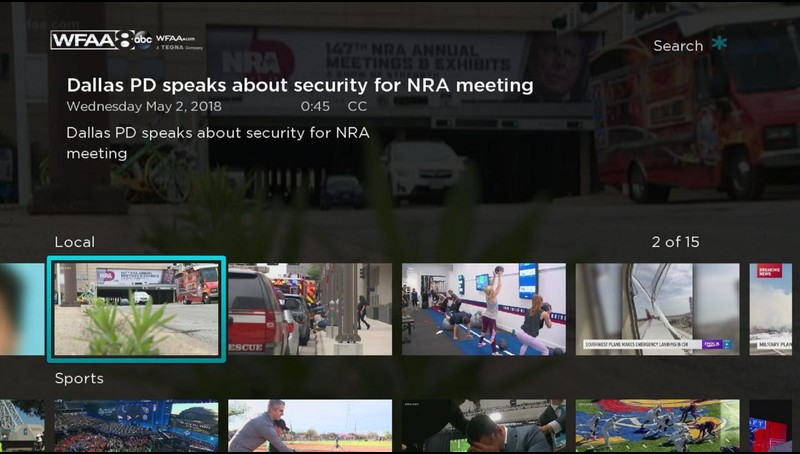Select the highlighted NRA meeting video thumbnail
This screenshot has height=454, width=800.
[x=136, y=309]
